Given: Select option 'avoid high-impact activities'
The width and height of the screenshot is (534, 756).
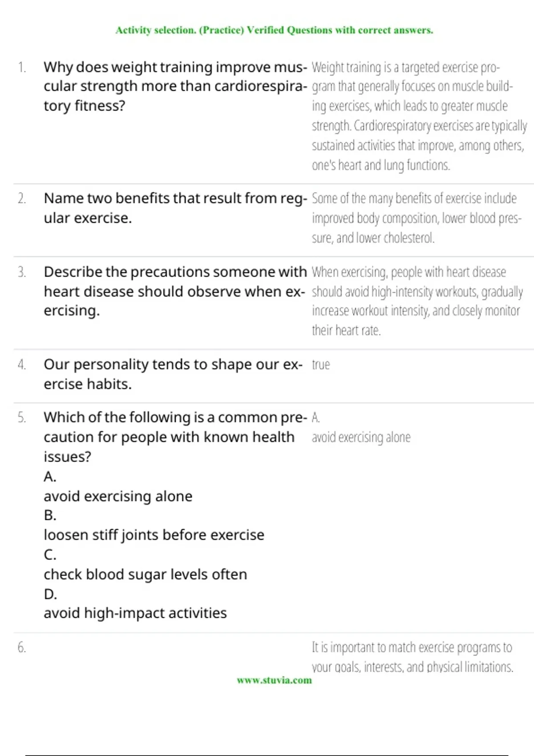Looking at the screenshot, I should click(x=135, y=613).
